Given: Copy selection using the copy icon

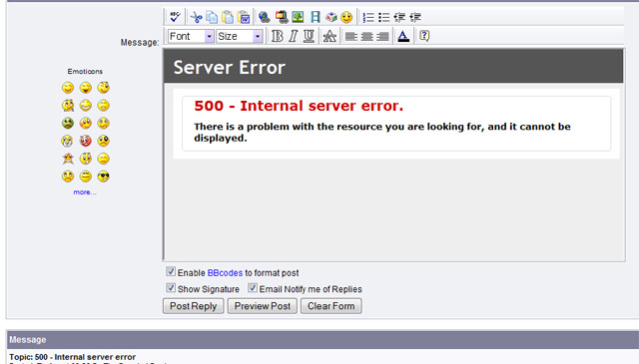Looking at the screenshot, I should coord(212,17).
